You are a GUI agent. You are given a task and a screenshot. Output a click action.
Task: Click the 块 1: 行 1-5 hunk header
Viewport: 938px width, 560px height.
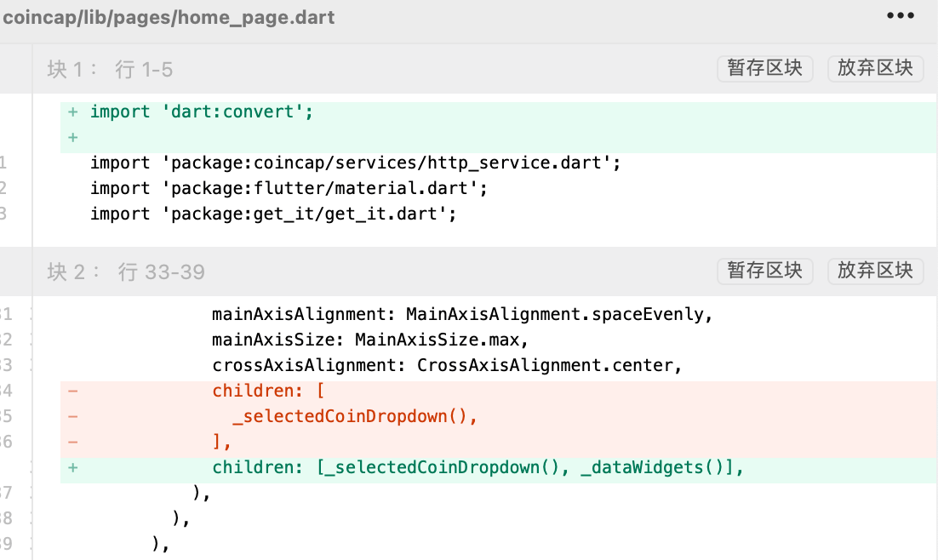[x=111, y=70]
